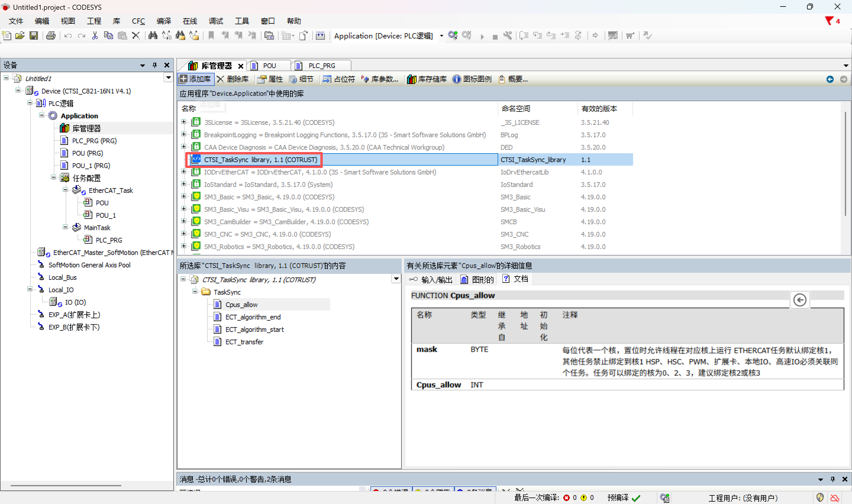Select MainTask in the device tree
This screenshot has height=504, width=852.
[x=97, y=227]
